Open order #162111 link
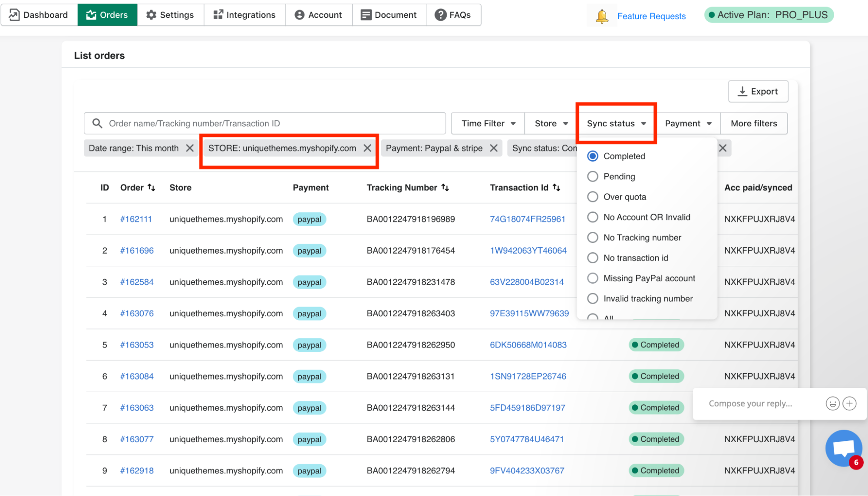The height and width of the screenshot is (496, 868). pyautogui.click(x=136, y=219)
